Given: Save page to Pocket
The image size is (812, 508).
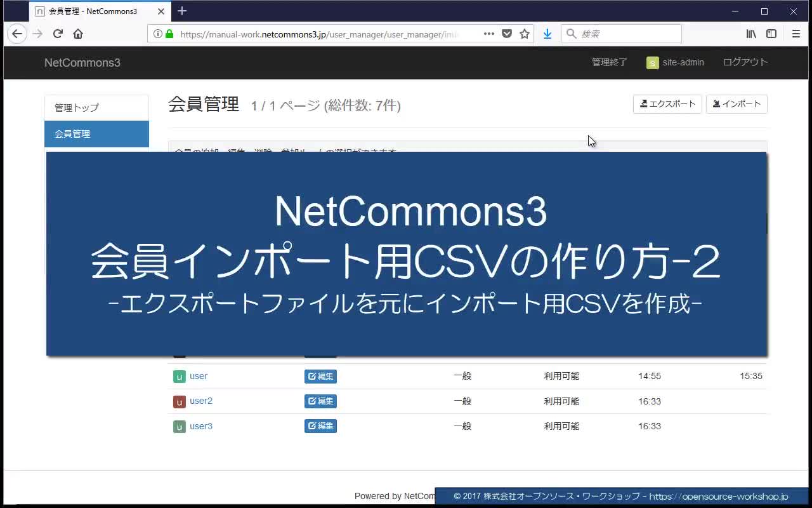Looking at the screenshot, I should point(507,34).
